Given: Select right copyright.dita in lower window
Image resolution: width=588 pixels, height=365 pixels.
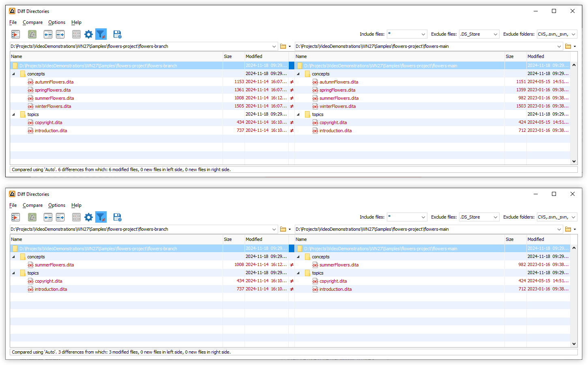Looking at the screenshot, I should coord(333,281).
